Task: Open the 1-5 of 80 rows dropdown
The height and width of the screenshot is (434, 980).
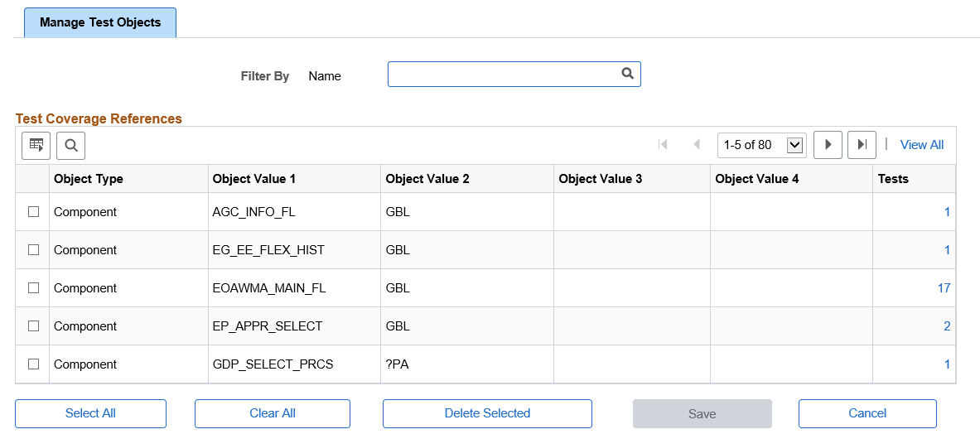Action: tap(762, 145)
